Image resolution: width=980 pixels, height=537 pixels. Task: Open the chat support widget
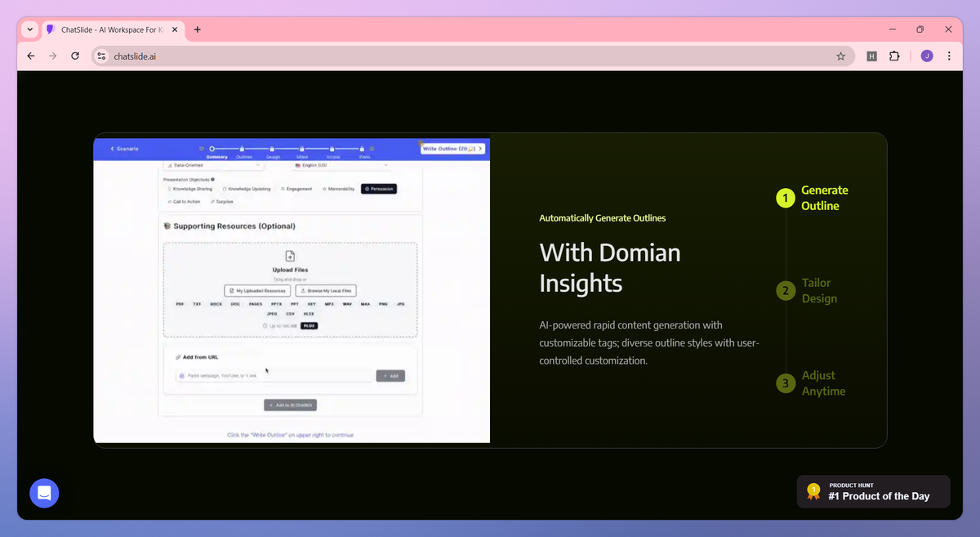(x=44, y=493)
